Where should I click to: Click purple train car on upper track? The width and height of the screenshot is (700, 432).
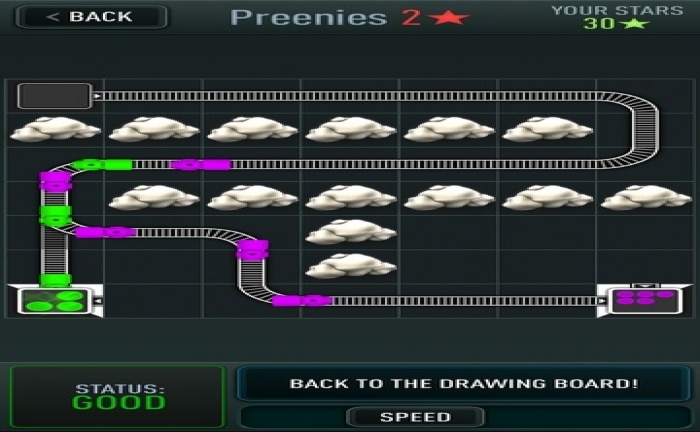[201, 165]
